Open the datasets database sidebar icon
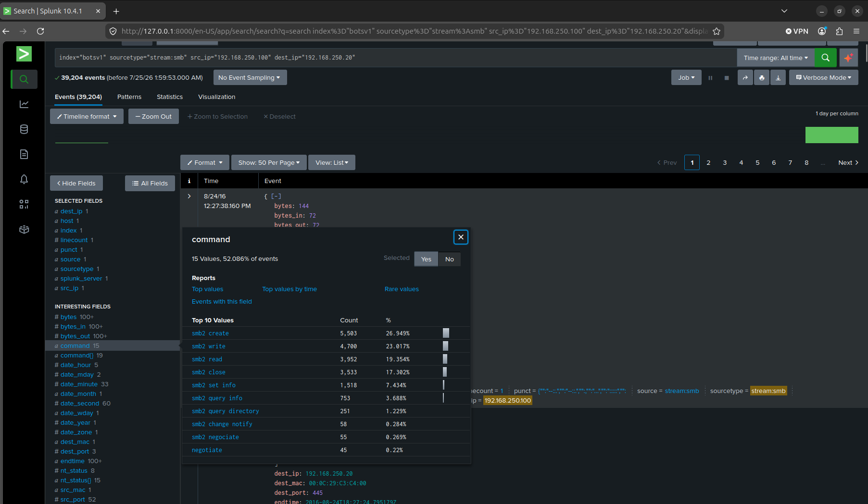The height and width of the screenshot is (504, 868). [x=24, y=129]
